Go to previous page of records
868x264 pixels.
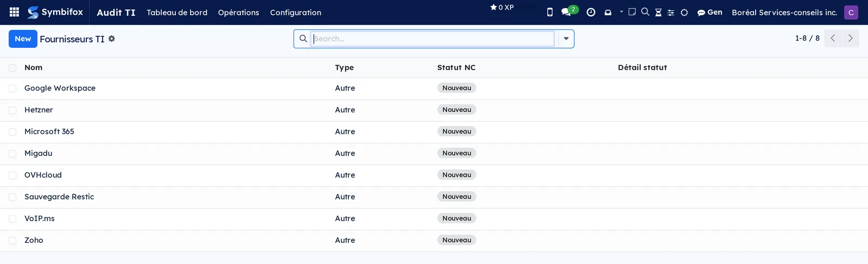[x=833, y=38]
